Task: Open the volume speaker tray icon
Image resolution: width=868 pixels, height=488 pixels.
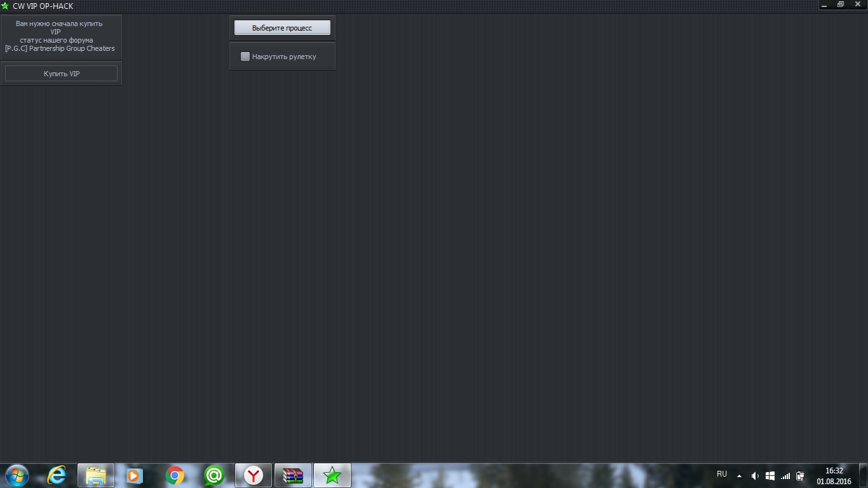Action: click(755, 476)
